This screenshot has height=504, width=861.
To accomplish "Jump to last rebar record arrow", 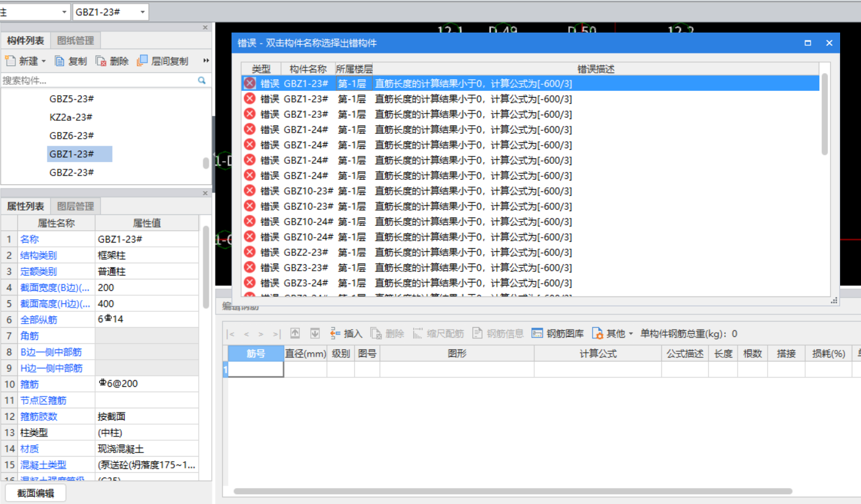I will click(276, 334).
